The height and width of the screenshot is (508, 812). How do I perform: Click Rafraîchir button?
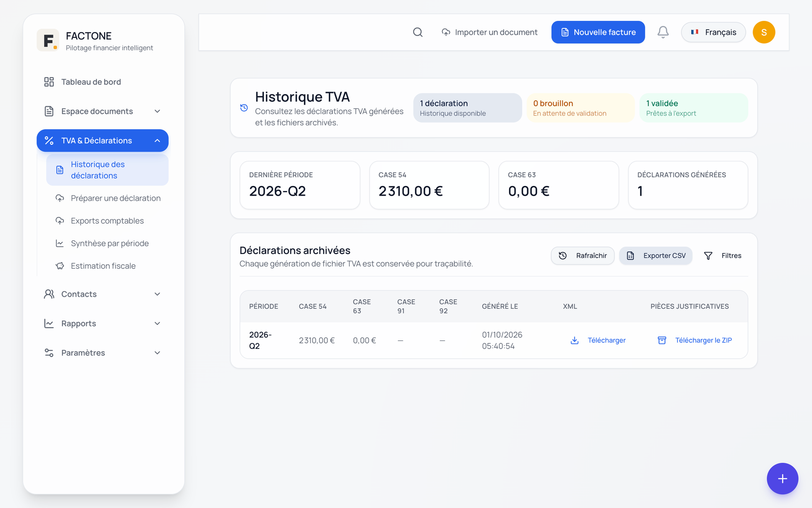pyautogui.click(x=583, y=256)
